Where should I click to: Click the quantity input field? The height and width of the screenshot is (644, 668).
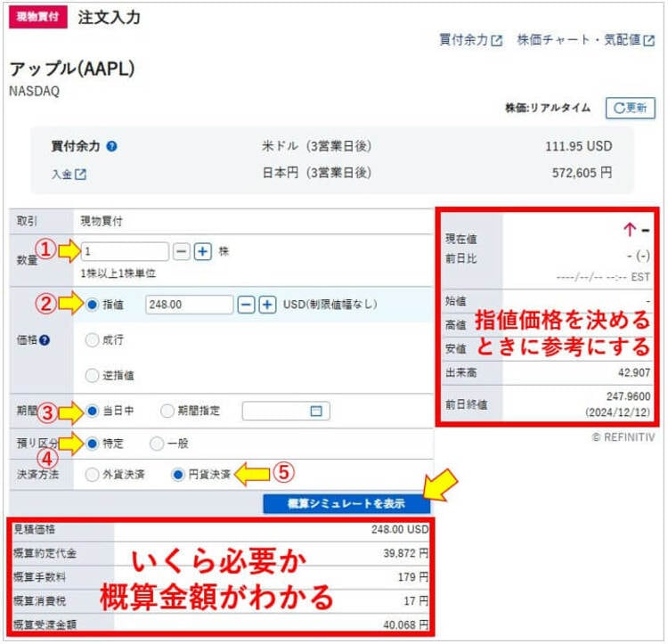pos(125,252)
